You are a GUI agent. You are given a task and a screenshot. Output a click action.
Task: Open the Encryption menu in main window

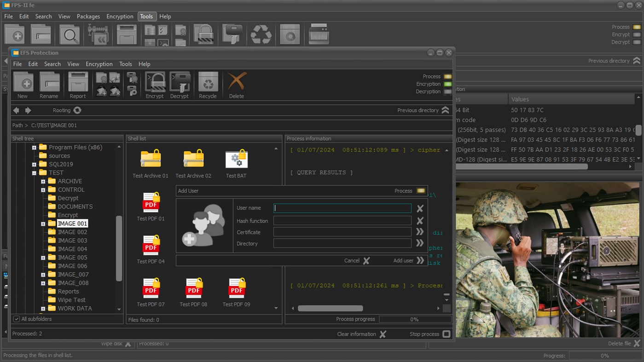click(119, 16)
